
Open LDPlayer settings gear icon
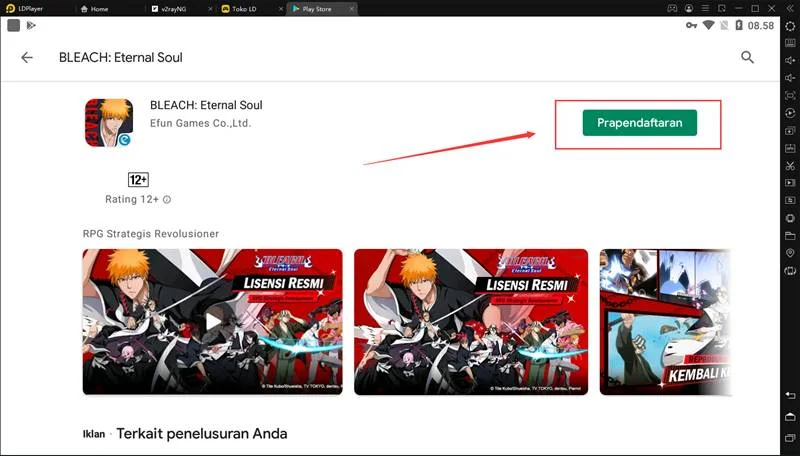coord(790,27)
